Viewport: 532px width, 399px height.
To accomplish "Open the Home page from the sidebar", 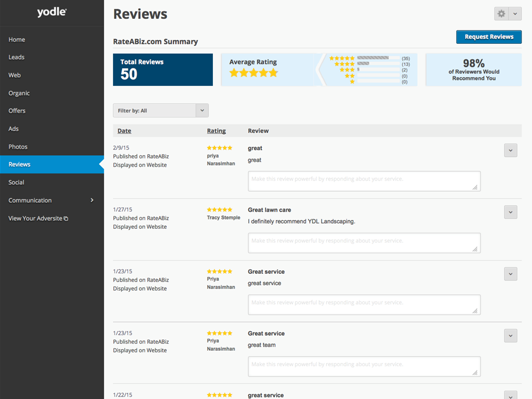I will tap(17, 39).
